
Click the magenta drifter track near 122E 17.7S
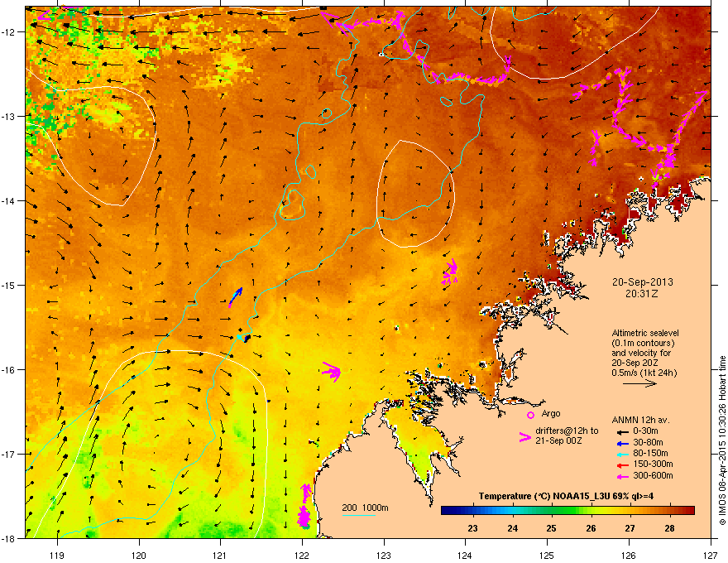(304, 505)
